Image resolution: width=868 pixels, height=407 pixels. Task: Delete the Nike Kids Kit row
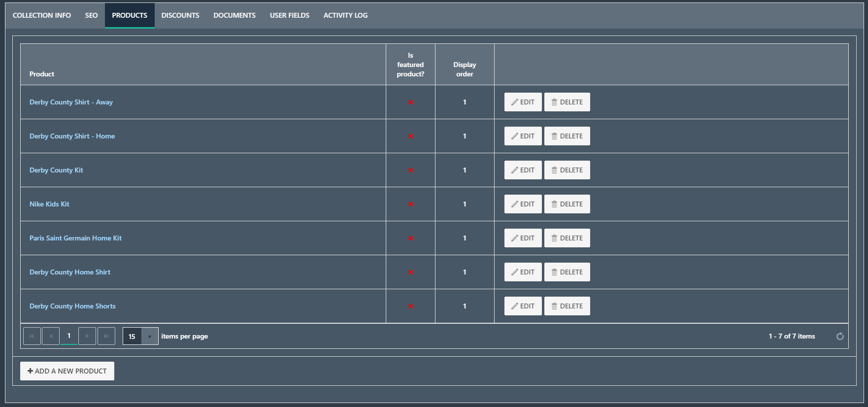567,204
